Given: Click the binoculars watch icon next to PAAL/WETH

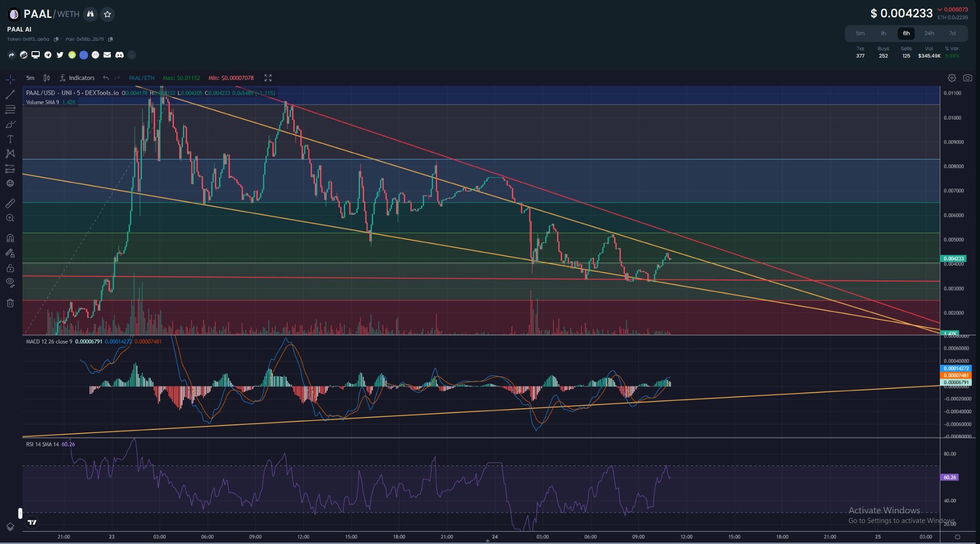Looking at the screenshot, I should (90, 14).
